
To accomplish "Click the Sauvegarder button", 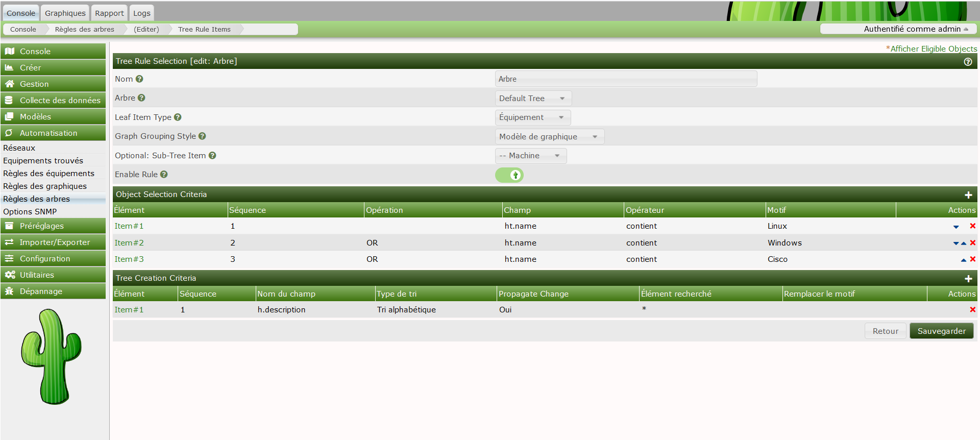I will pos(941,331).
